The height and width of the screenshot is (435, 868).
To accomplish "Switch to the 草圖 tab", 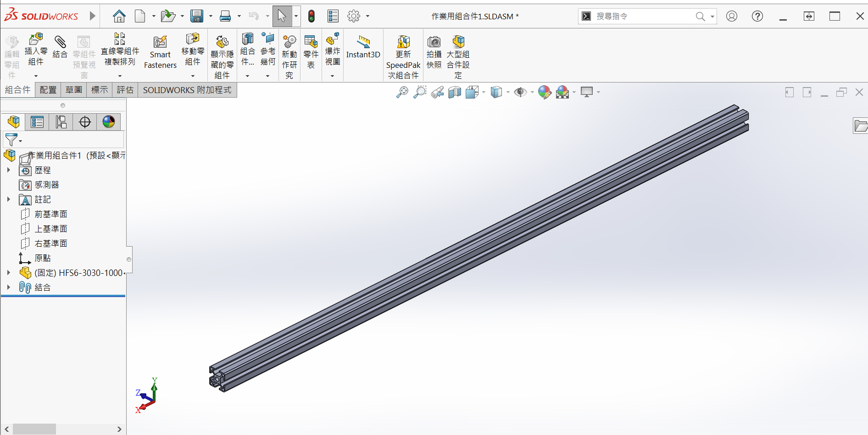I will [x=73, y=90].
